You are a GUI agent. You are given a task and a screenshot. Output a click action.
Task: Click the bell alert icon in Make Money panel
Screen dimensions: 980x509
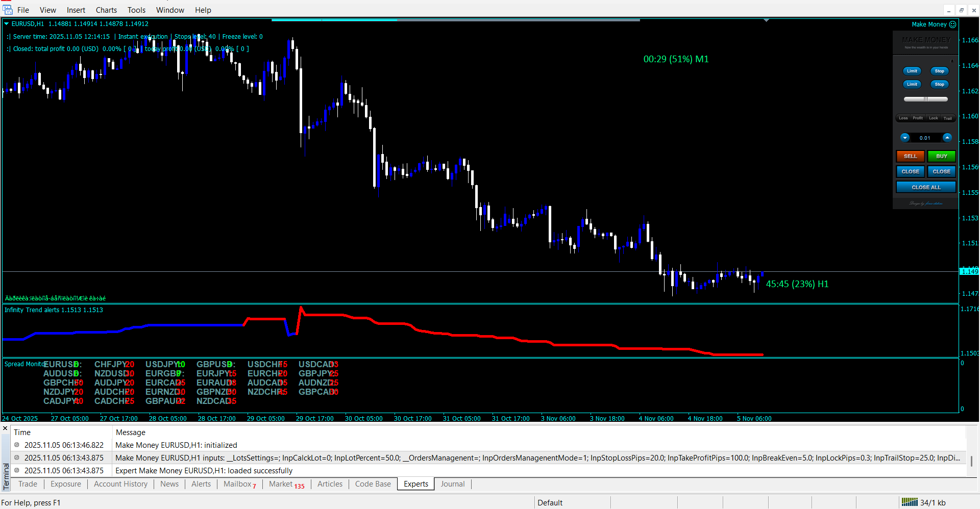(951, 61)
